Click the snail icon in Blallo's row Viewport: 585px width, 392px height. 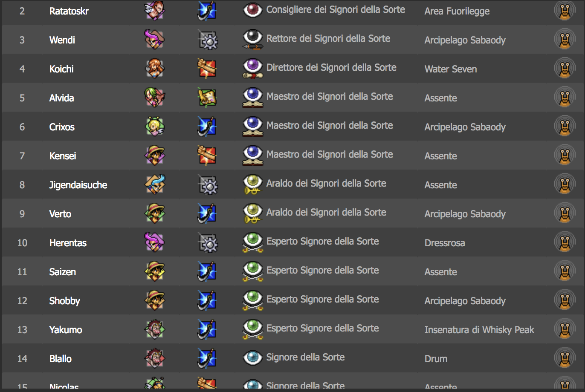[565, 358]
